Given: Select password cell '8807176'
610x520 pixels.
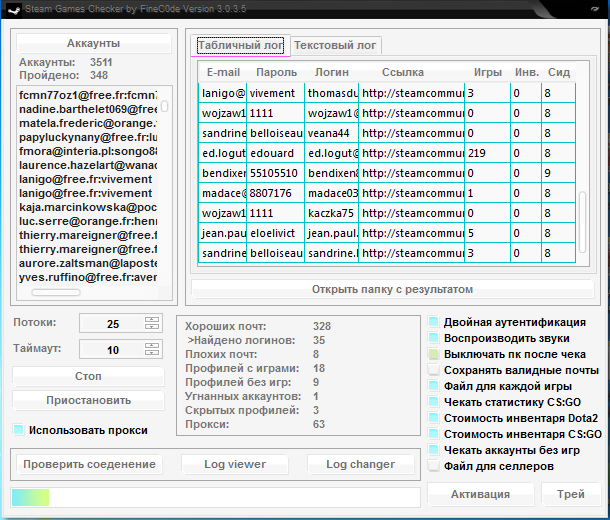Looking at the screenshot, I should click(x=276, y=193).
